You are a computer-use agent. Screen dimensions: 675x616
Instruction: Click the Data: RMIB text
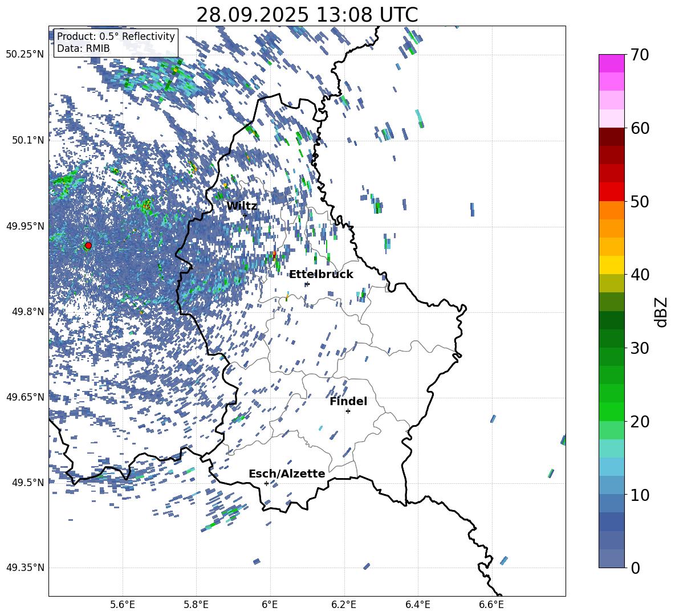83,48
